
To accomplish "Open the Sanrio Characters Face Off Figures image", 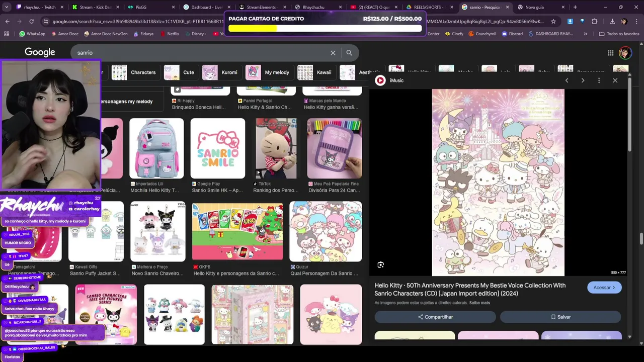I will tap(106, 314).
